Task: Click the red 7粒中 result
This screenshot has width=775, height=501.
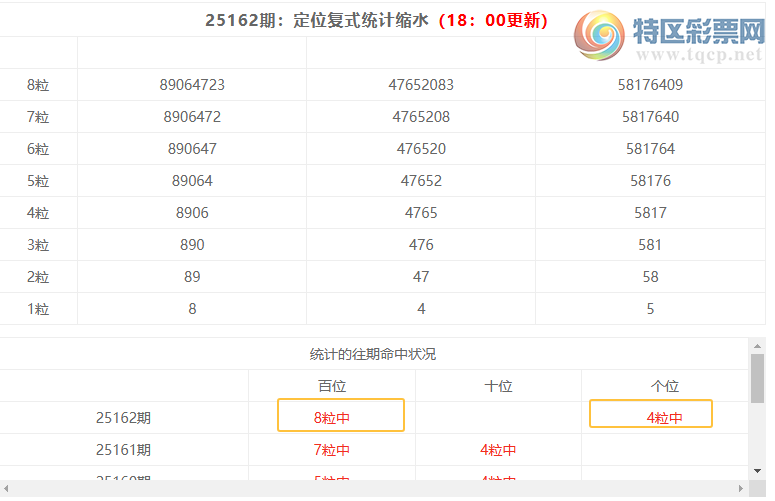Action: point(332,450)
